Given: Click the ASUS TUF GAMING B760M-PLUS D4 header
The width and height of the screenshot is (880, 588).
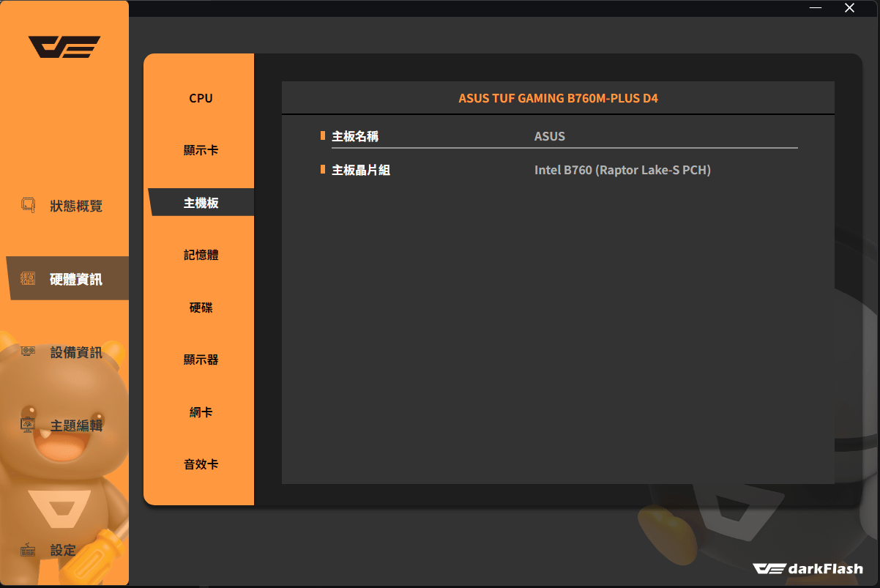Looking at the screenshot, I should tap(558, 98).
